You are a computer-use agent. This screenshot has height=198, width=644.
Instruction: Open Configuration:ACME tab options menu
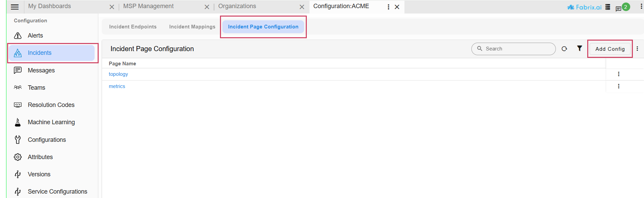[388, 7]
